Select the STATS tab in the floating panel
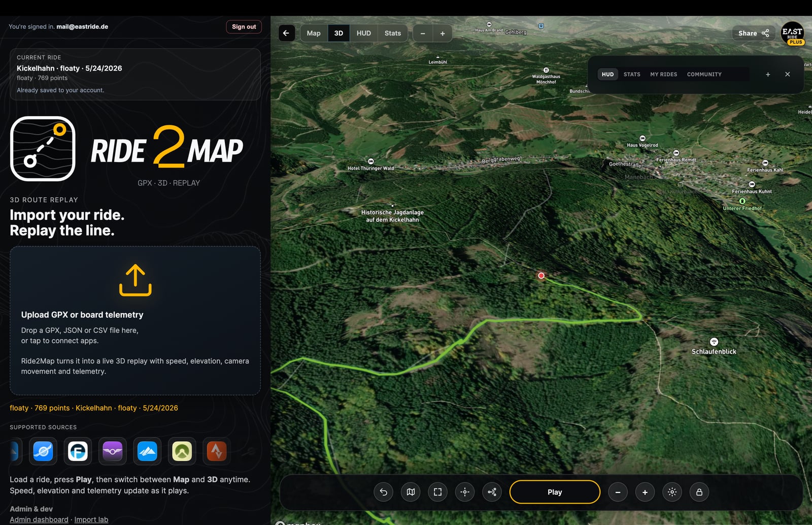Image resolution: width=812 pixels, height=525 pixels. 632,74
